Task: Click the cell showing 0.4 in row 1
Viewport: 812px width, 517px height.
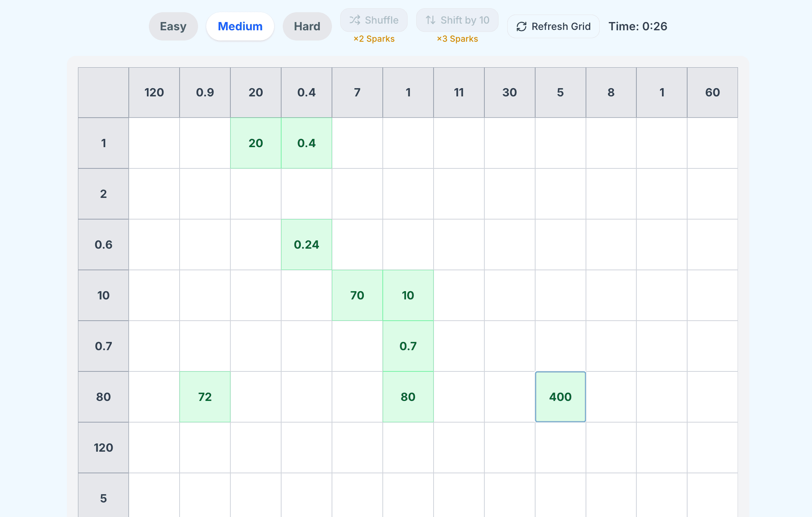Action: 306,143
